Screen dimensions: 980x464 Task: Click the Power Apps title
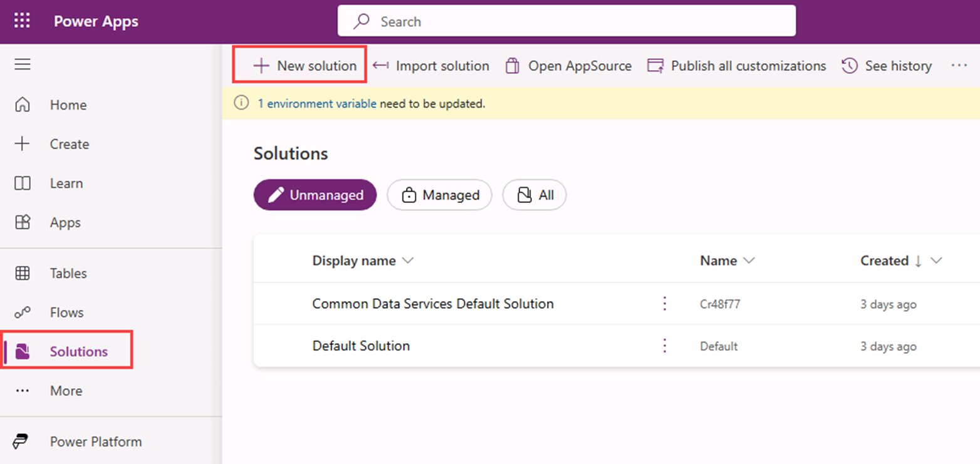(x=96, y=21)
